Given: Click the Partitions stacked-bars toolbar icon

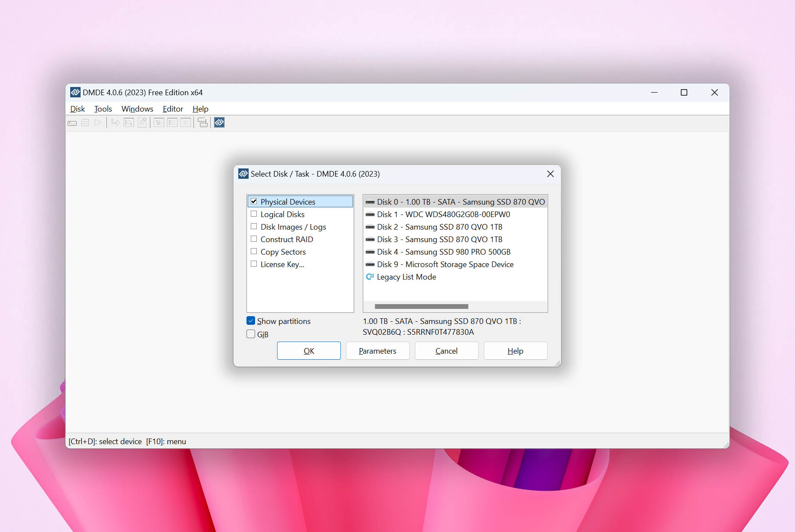Looking at the screenshot, I should [x=85, y=123].
